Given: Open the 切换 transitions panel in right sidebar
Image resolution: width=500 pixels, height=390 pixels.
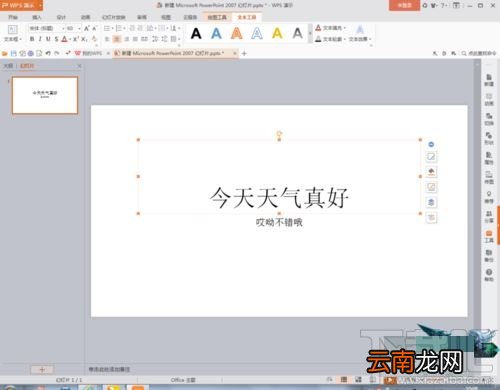Looking at the screenshot, I should click(489, 119).
